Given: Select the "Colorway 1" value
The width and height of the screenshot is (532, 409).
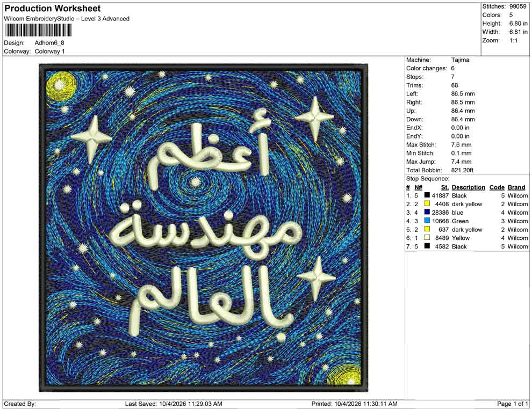Looking at the screenshot, I should 49,52.
